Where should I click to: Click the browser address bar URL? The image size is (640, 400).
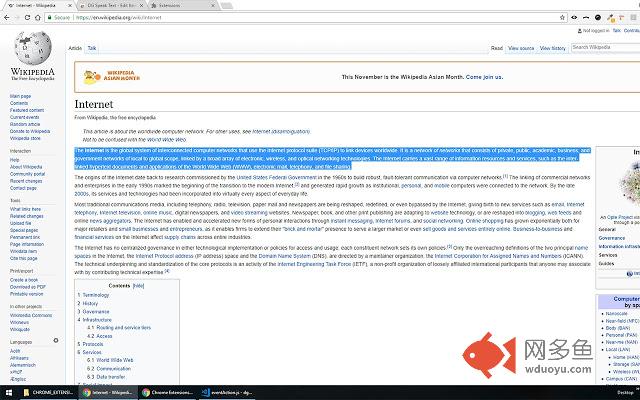click(118, 18)
